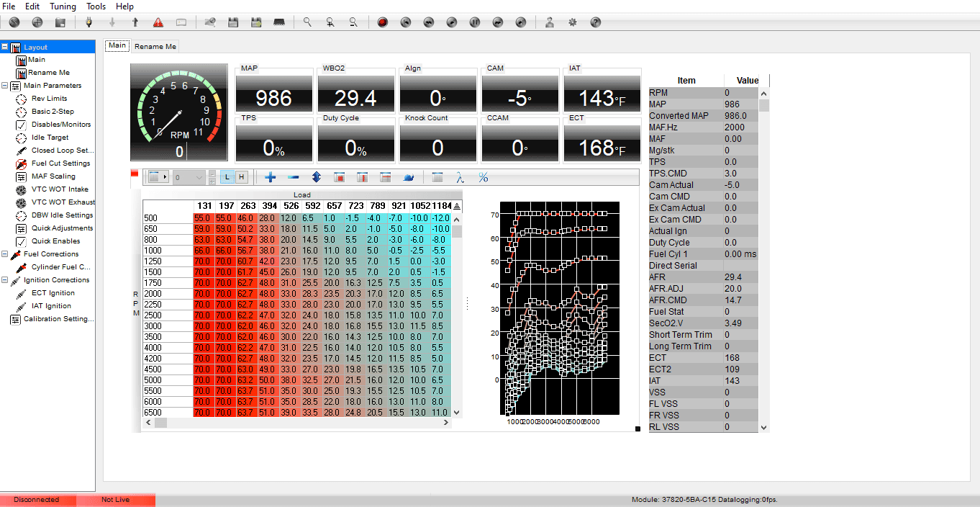This screenshot has height=507, width=980.
Task: Click the 526 load column header
Action: coord(291,206)
